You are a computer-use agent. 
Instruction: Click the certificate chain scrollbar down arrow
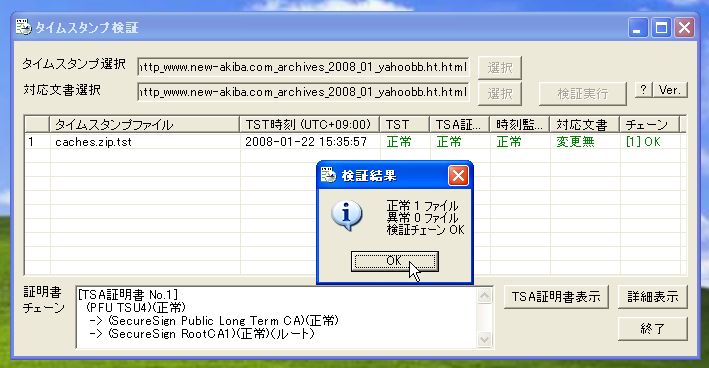[484, 339]
